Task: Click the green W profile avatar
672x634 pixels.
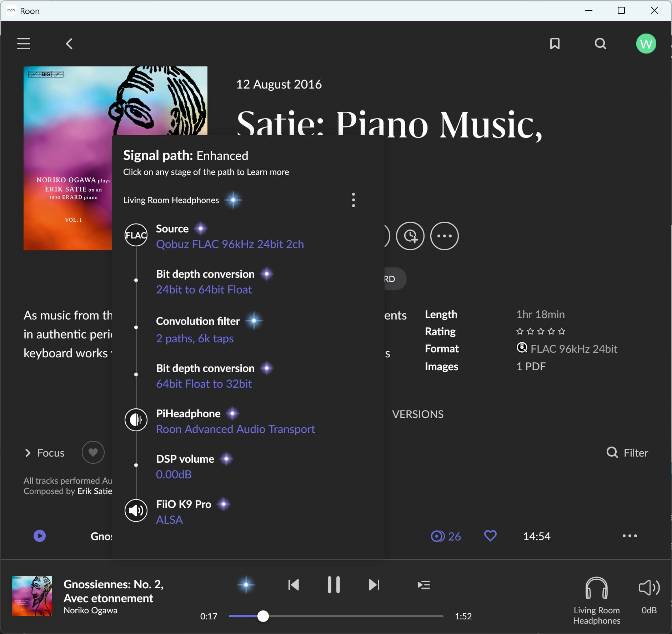Action: tap(646, 44)
